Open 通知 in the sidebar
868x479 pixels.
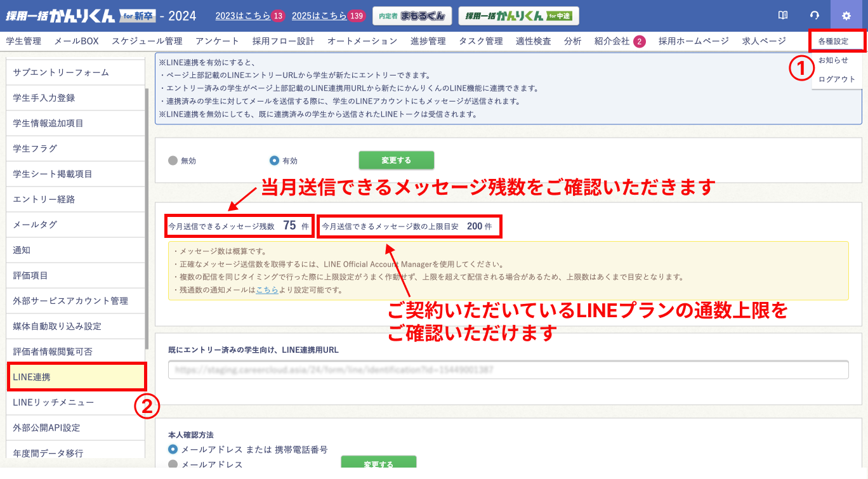coord(76,250)
